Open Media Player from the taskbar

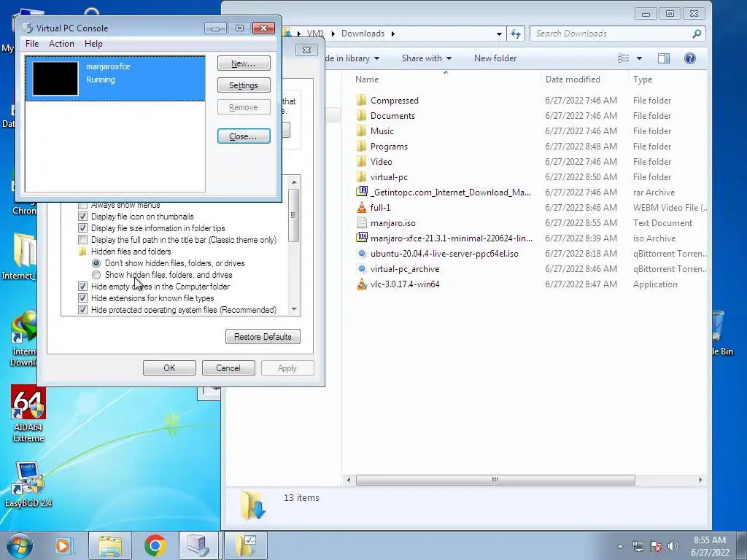(63, 545)
